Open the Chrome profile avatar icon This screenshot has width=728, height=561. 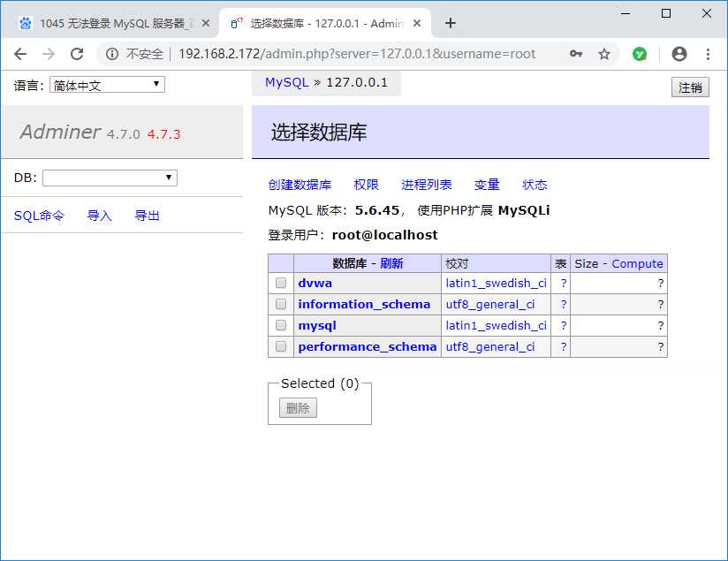click(679, 55)
